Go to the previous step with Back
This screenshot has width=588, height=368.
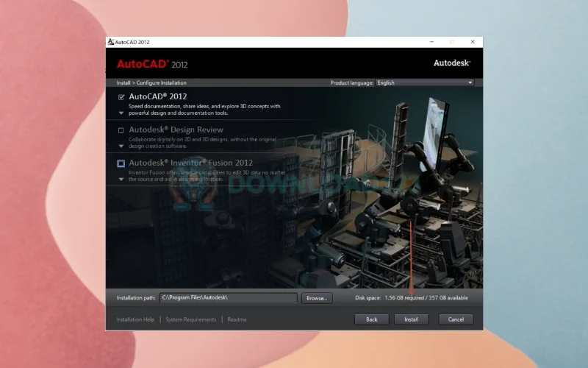[371, 319]
